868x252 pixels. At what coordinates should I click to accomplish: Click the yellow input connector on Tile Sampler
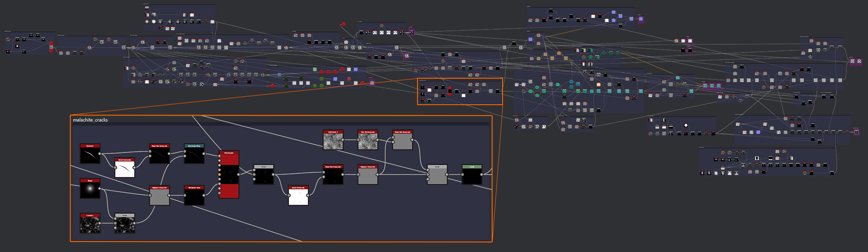click(220, 175)
